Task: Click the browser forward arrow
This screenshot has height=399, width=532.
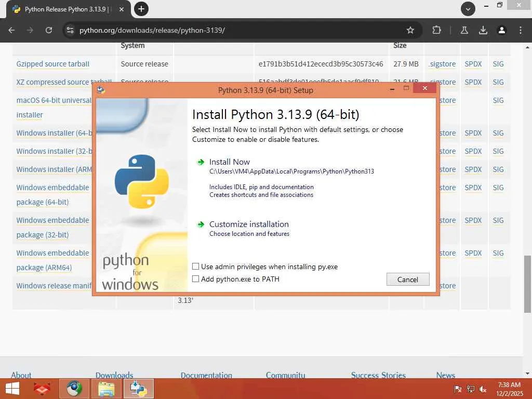Action: [x=30, y=30]
